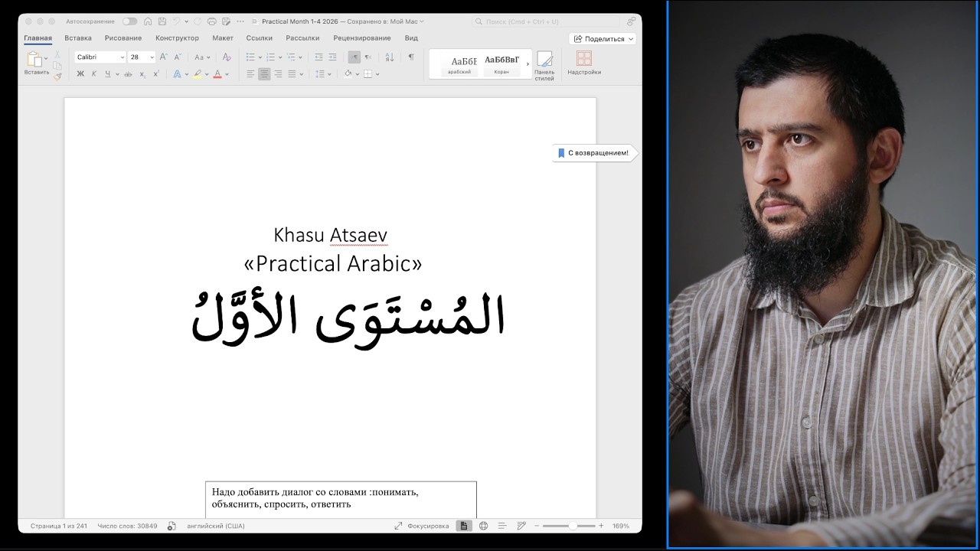Toggle Strikethrough formatting
Image resolution: width=980 pixels, height=551 pixels.
tap(128, 74)
